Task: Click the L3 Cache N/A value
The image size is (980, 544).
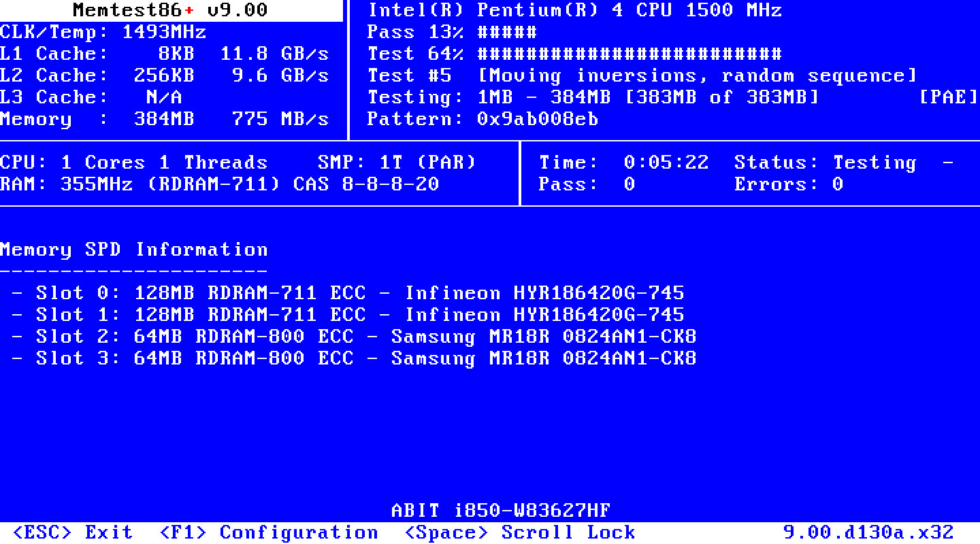Action: pyautogui.click(x=164, y=97)
